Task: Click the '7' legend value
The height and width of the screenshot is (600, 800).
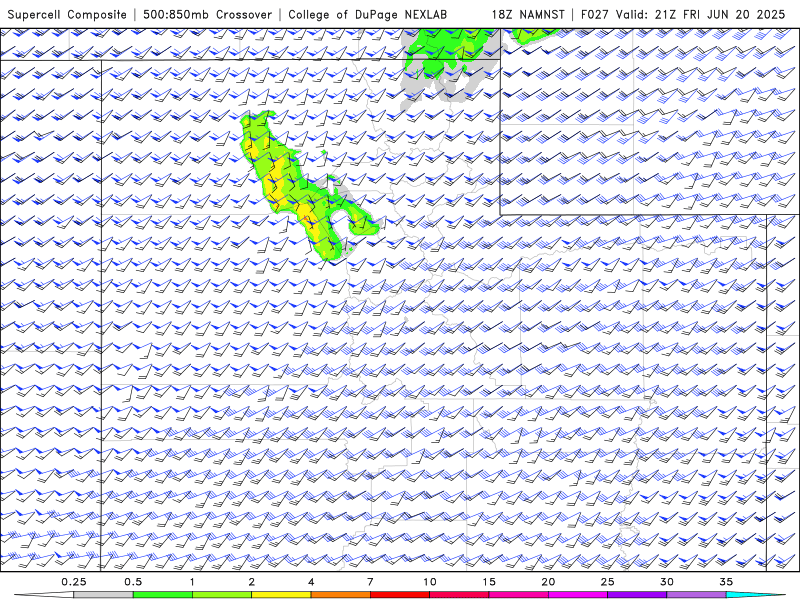Action: click(x=370, y=582)
